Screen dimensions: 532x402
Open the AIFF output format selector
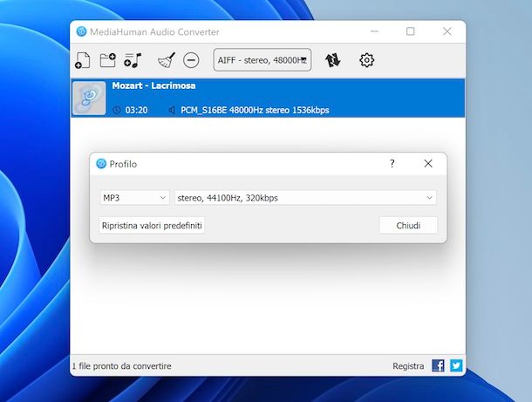263,60
